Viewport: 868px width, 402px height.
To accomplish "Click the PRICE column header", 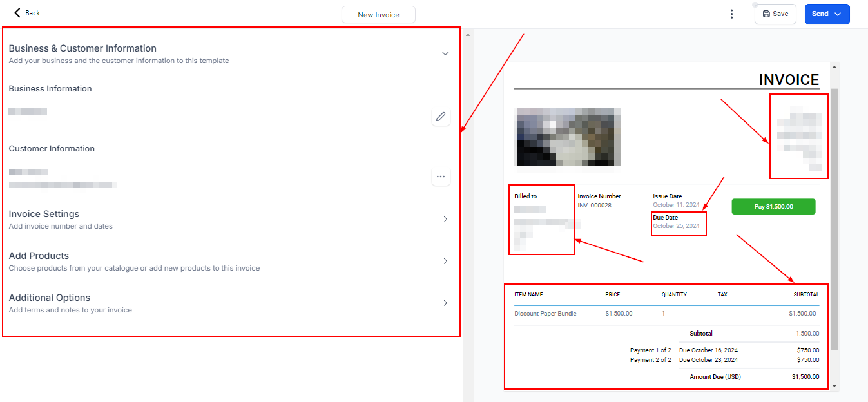I will tap(613, 294).
